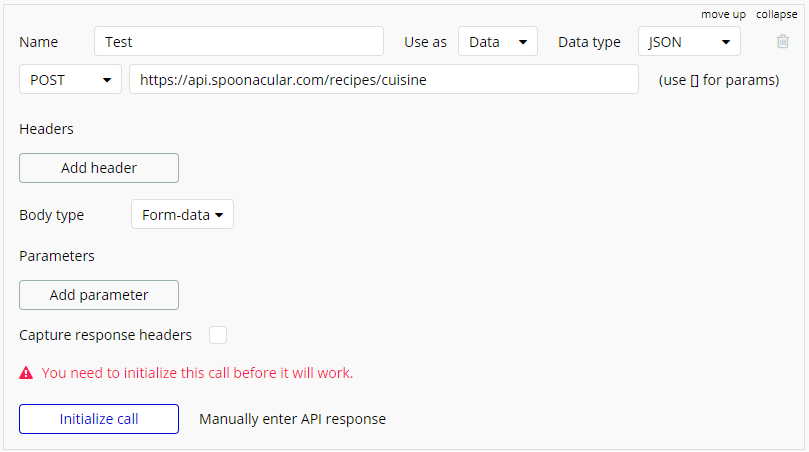Image resolution: width=809 pixels, height=452 pixels.
Task: Click the initialize call warning message
Action: tap(197, 373)
